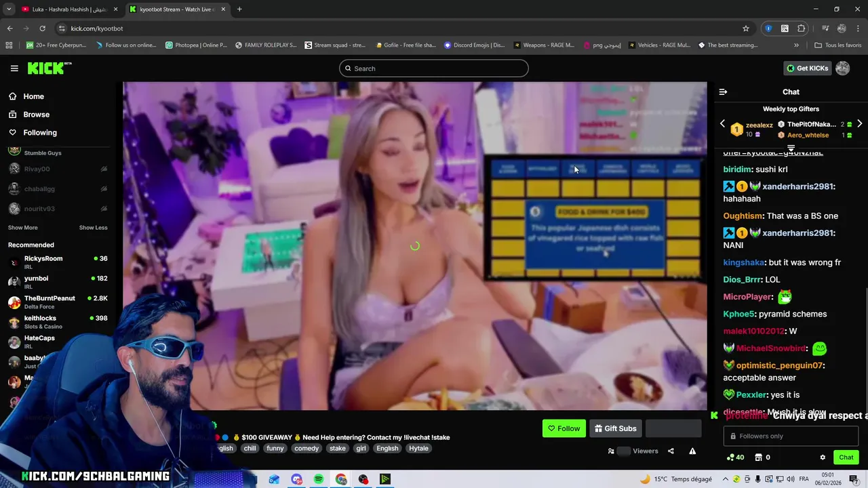Collapse the chat panel with arrow icon
This screenshot has height=488, width=868.
tap(723, 91)
